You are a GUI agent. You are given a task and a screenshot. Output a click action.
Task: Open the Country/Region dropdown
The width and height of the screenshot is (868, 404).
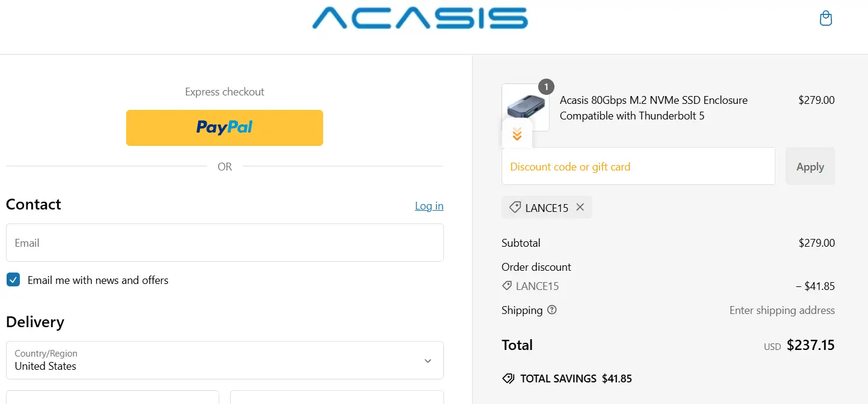[x=225, y=360]
